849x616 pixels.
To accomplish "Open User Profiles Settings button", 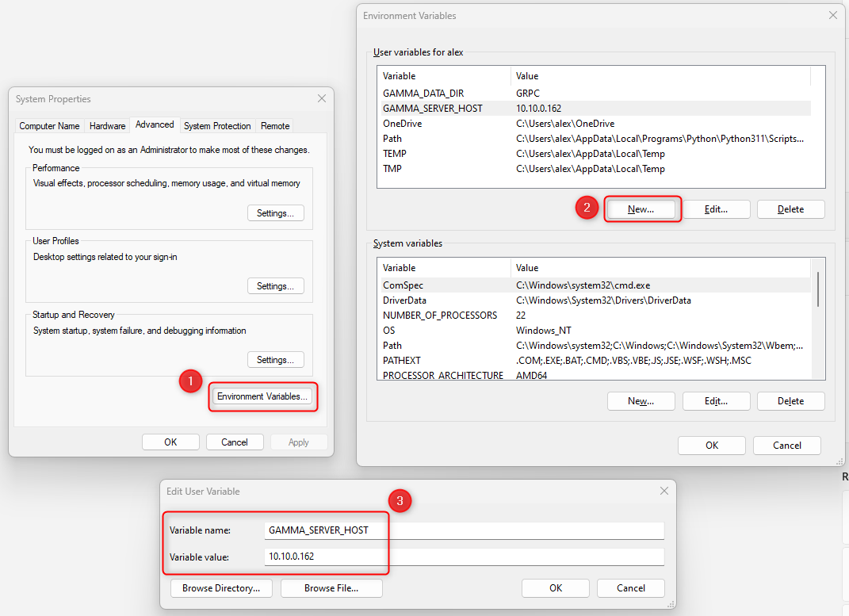I will pos(275,286).
